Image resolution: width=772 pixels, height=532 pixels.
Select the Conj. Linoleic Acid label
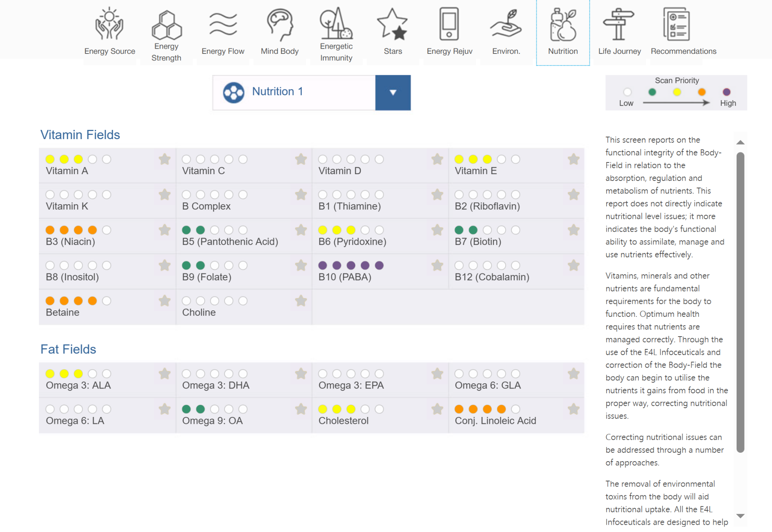pos(495,421)
